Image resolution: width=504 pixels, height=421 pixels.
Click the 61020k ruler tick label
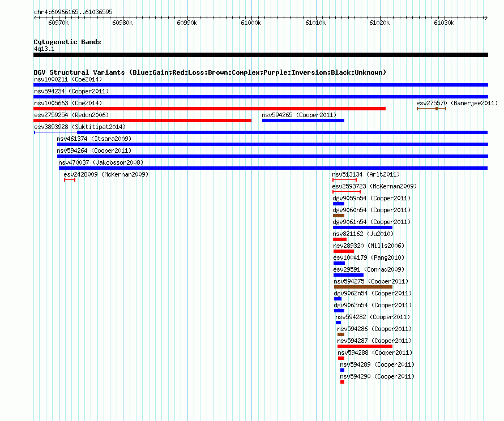(379, 23)
